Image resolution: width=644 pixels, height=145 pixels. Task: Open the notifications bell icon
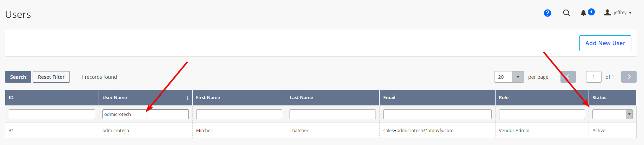tap(583, 13)
